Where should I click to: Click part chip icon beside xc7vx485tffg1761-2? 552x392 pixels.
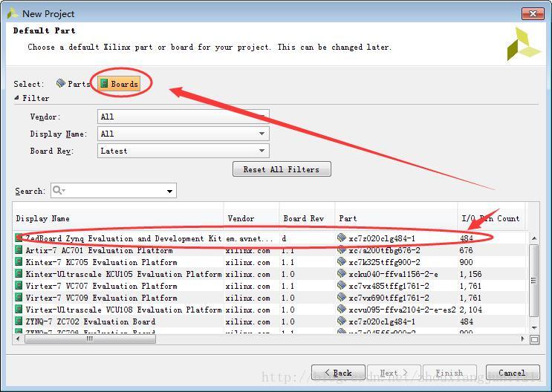(342, 285)
